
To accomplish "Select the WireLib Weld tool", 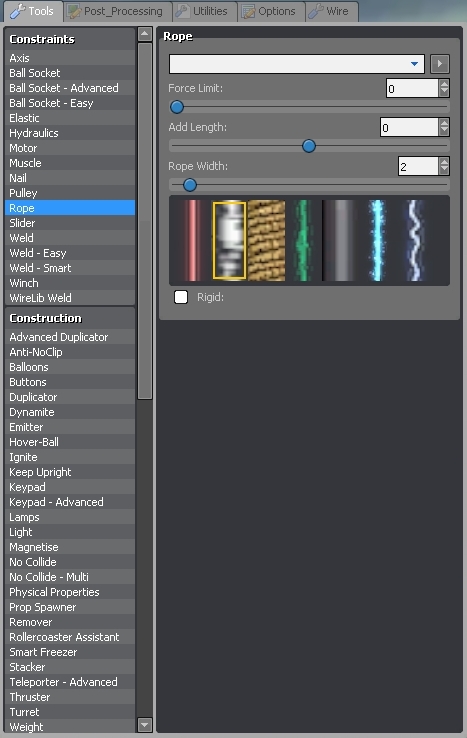I will coord(70,298).
